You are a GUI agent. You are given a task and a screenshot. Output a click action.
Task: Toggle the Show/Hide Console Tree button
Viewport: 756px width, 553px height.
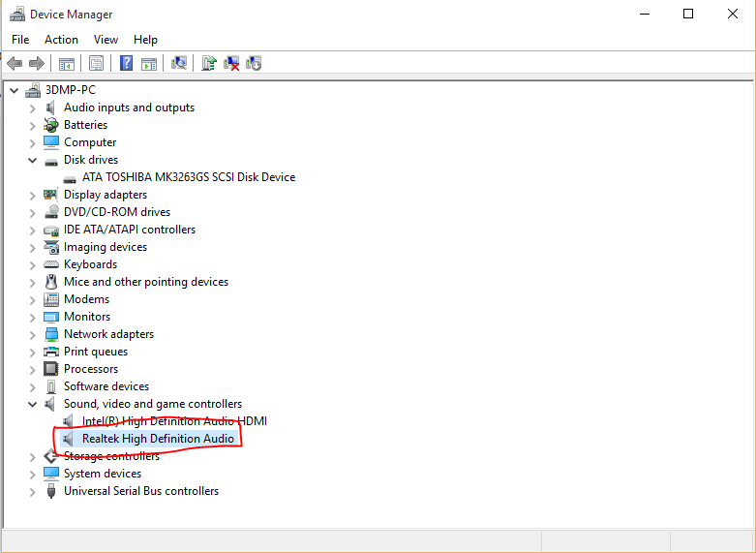[x=67, y=63]
